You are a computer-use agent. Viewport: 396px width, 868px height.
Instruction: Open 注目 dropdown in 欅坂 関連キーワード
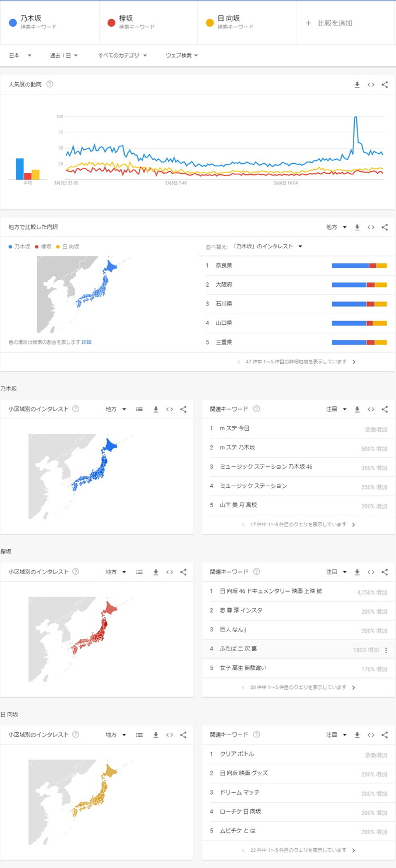pyautogui.click(x=337, y=572)
